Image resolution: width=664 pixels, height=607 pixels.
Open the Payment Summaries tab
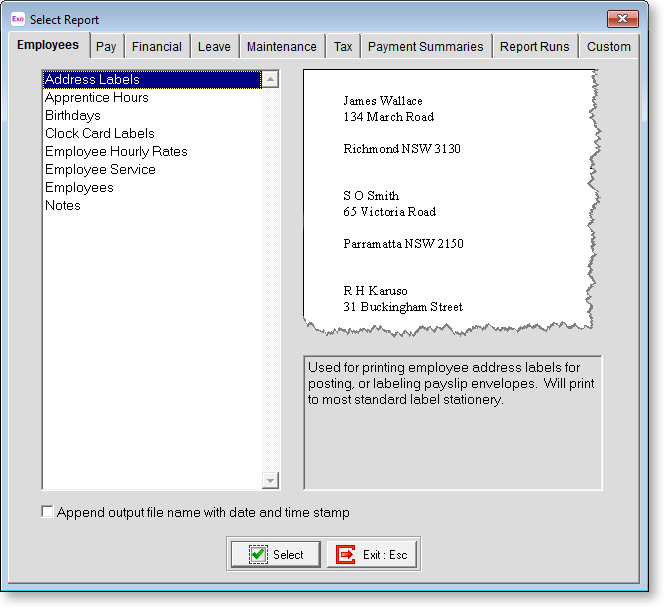point(425,46)
